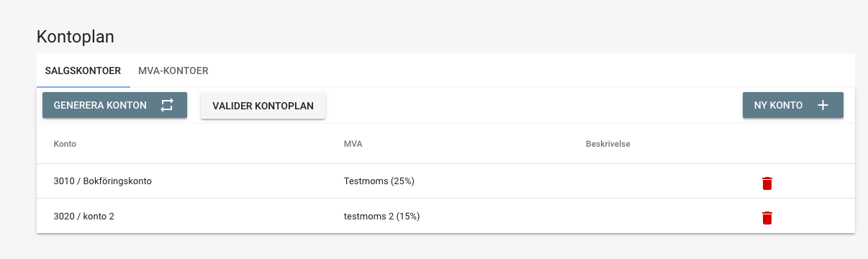Click the trash icon for 3020 konto 2
The image size is (868, 259).
click(767, 217)
